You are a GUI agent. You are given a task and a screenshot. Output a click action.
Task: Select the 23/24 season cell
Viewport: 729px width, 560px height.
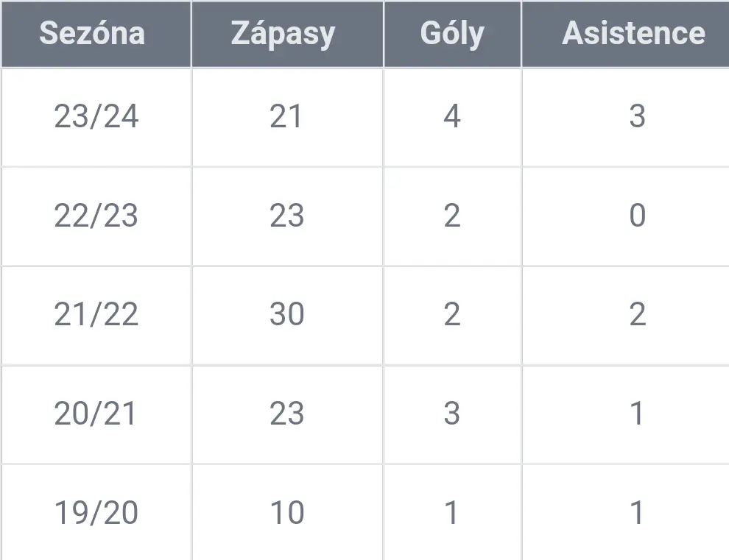pos(96,117)
